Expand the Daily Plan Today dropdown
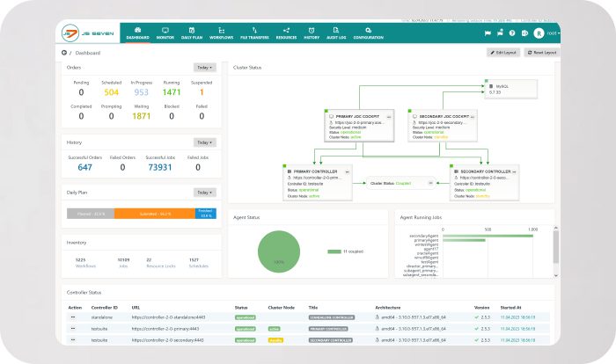Image resolution: width=616 pixels, height=364 pixels. pos(203,193)
